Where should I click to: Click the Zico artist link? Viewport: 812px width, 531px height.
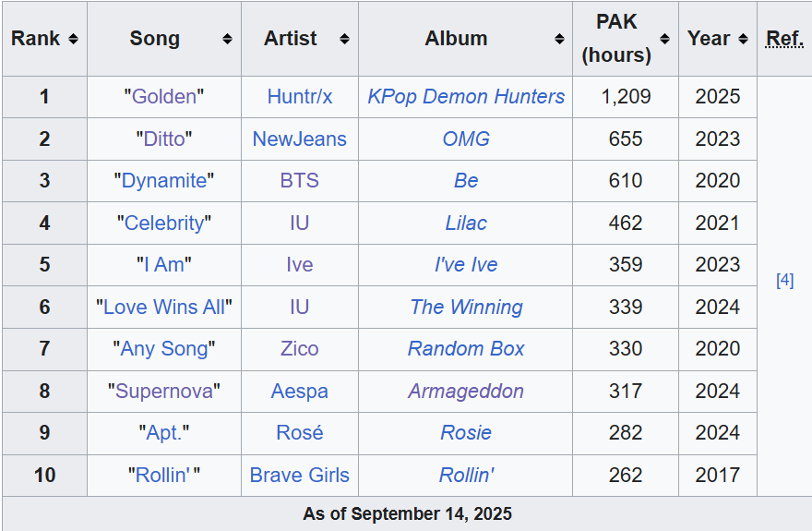[x=300, y=349]
